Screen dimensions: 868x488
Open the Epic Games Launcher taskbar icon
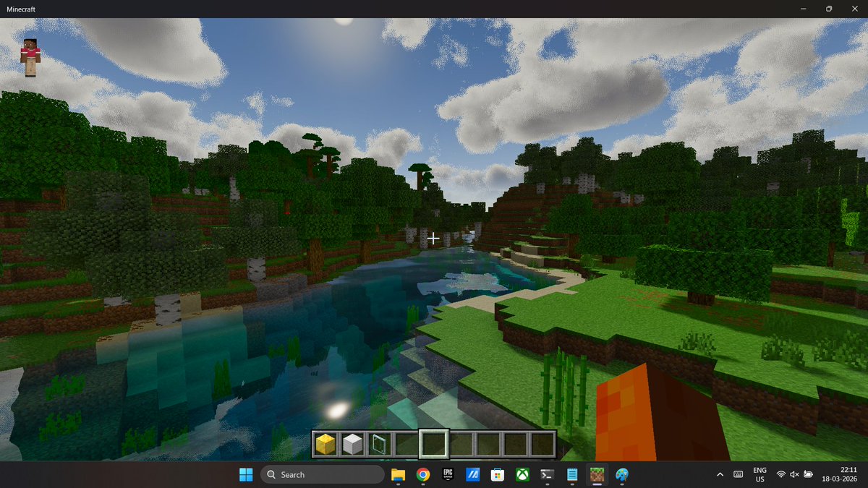(448, 474)
